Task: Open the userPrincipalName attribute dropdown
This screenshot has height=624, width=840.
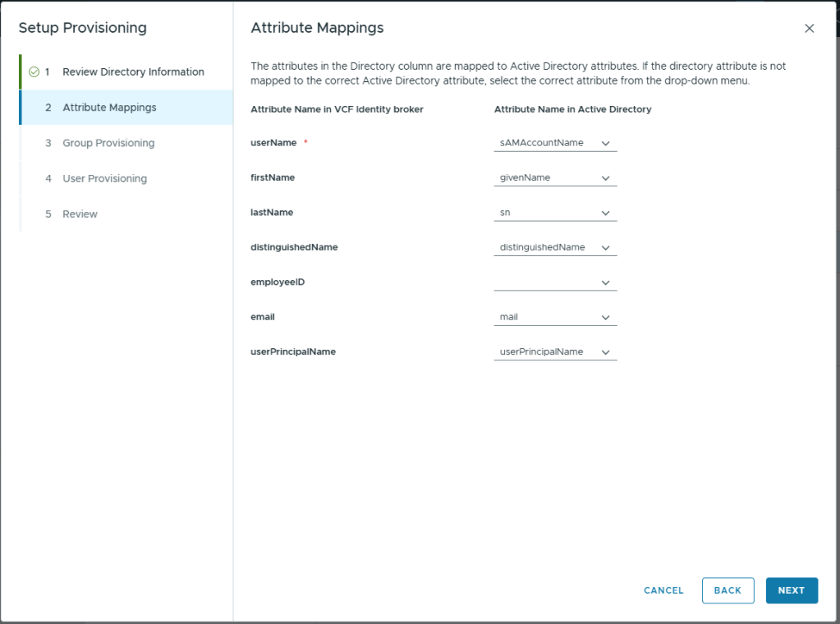Action: [555, 351]
